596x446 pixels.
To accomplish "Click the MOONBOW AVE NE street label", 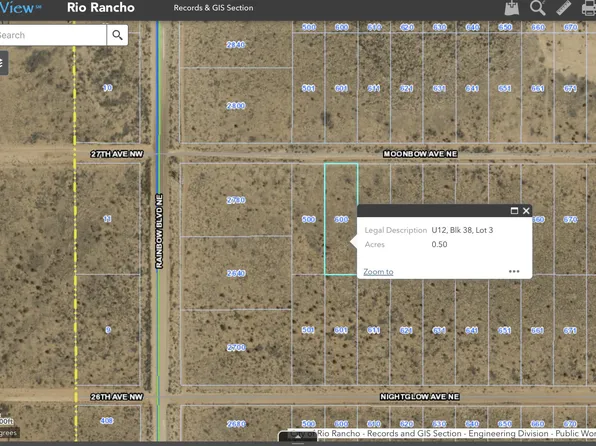I will click(420, 154).
